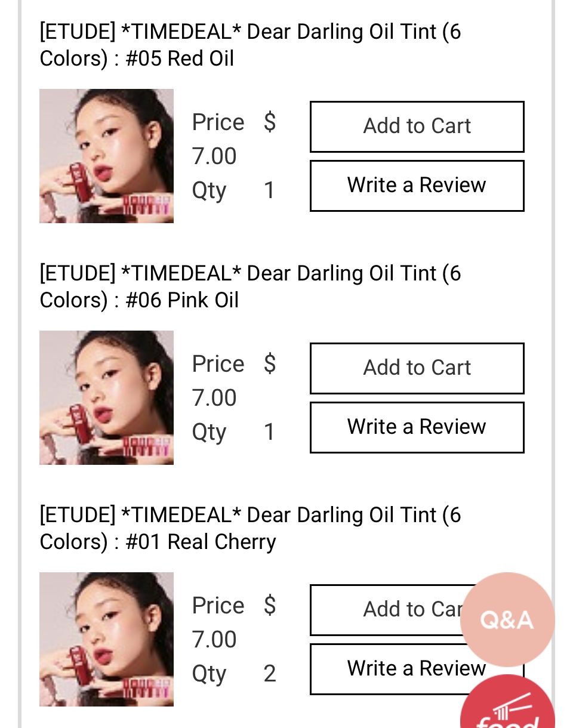Select the #05 Red Oil product title
This screenshot has height=728, width=573.
tap(250, 45)
